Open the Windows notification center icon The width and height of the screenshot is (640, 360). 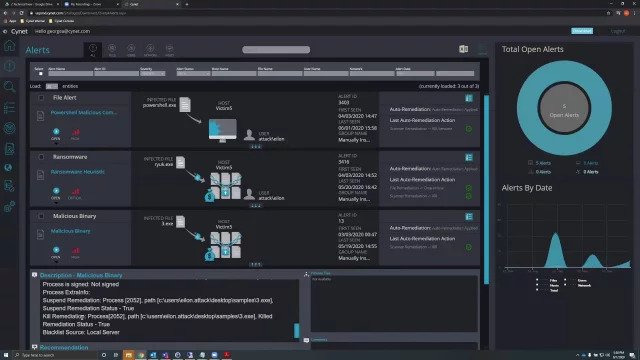(x=632, y=355)
